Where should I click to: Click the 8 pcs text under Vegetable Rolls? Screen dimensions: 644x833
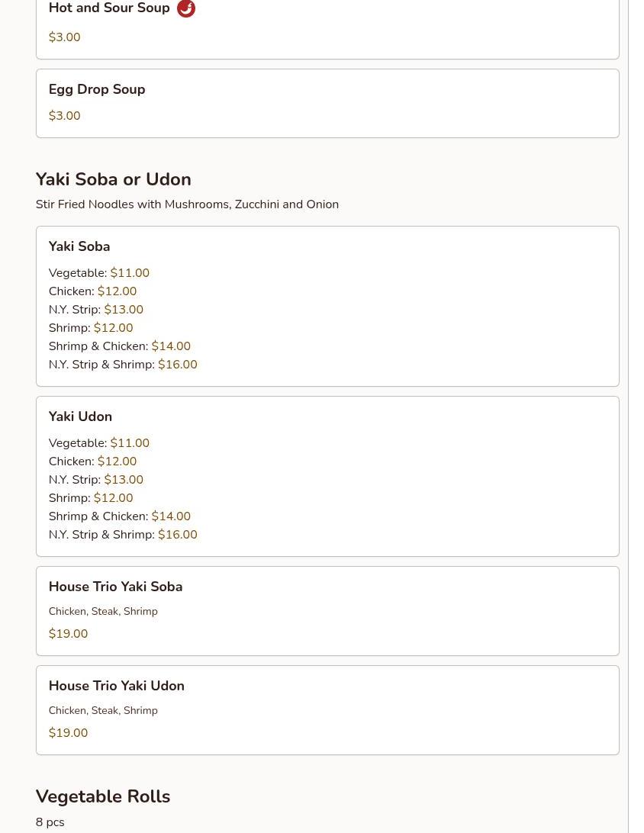pos(50,822)
